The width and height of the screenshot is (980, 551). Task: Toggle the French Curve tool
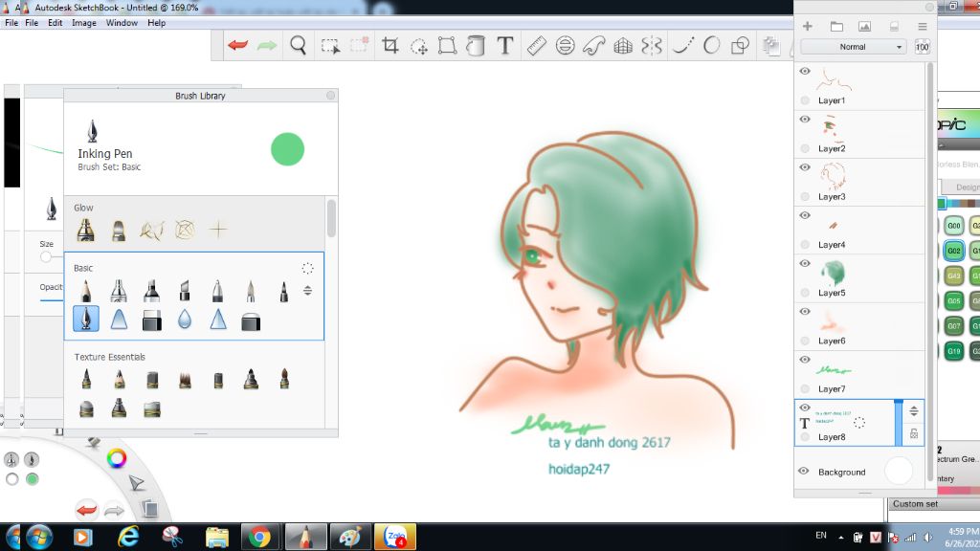pyautogui.click(x=593, y=46)
